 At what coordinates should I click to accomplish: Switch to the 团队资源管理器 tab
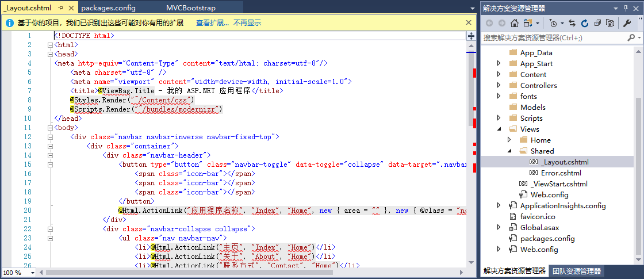(577, 271)
